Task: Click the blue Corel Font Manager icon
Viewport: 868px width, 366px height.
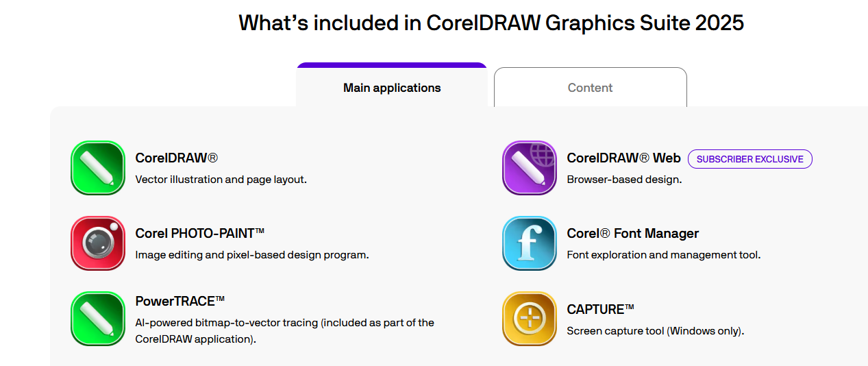Action: click(x=530, y=243)
